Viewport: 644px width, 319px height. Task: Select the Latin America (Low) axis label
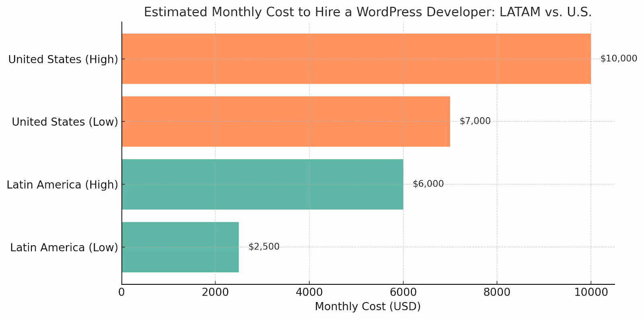(x=64, y=247)
